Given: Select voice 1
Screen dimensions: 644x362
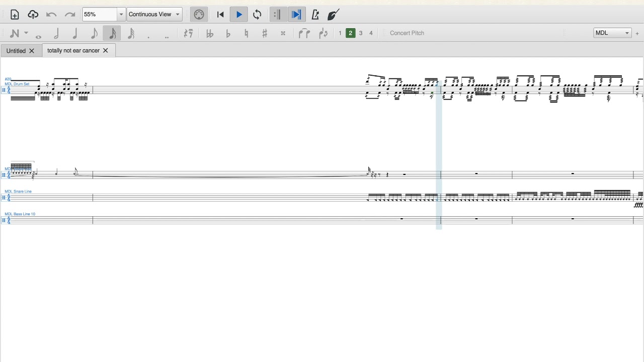Looking at the screenshot, I should tap(340, 33).
